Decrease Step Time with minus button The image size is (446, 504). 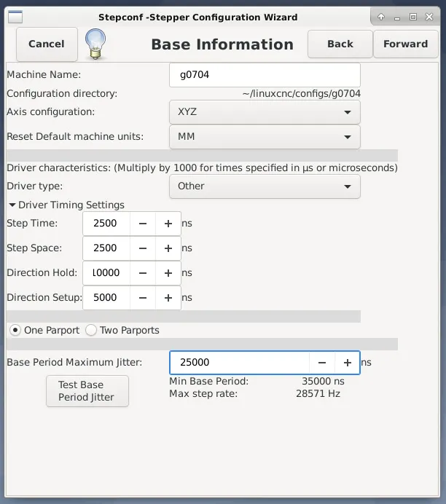pyautogui.click(x=143, y=224)
